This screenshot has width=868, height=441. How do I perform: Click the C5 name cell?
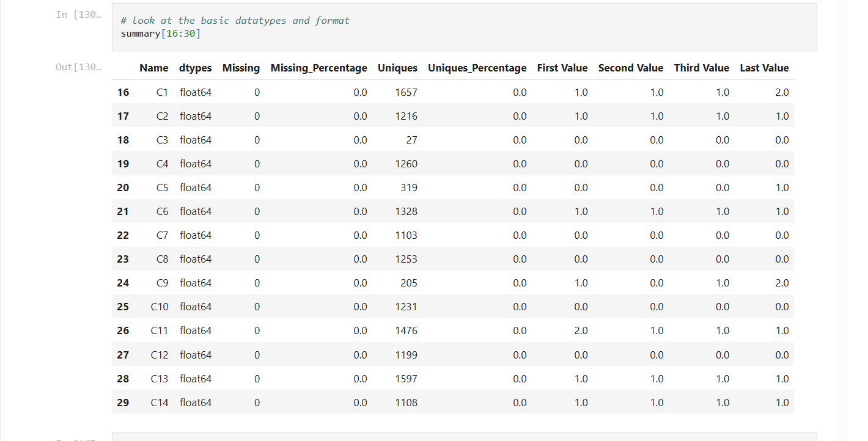[162, 188]
